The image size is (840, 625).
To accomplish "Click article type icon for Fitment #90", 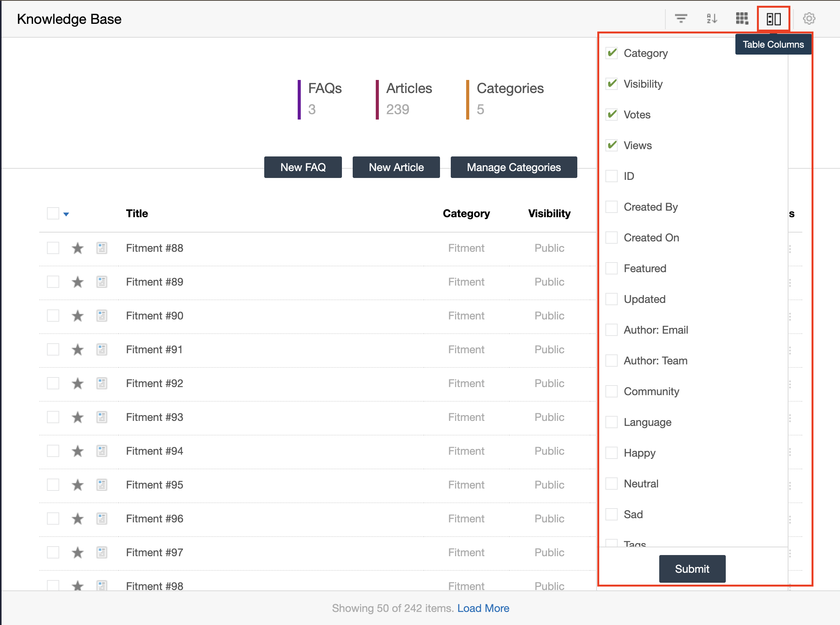I will (x=102, y=316).
